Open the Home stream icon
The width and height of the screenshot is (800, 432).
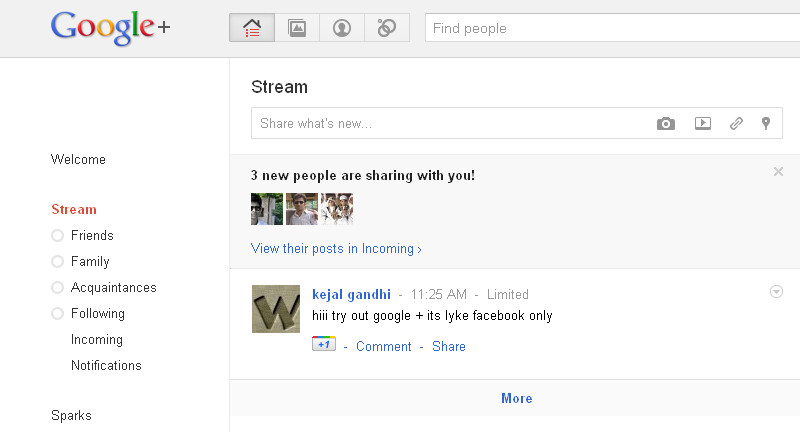[252, 28]
